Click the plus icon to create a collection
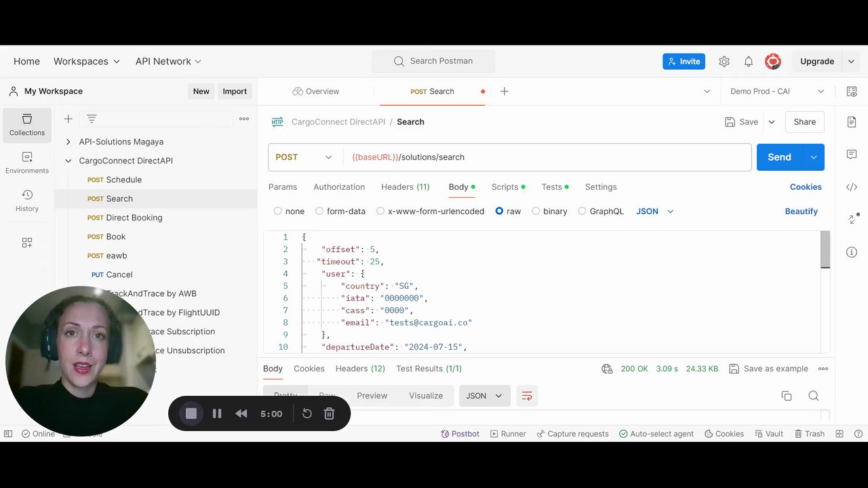This screenshot has height=488, width=868. click(68, 119)
